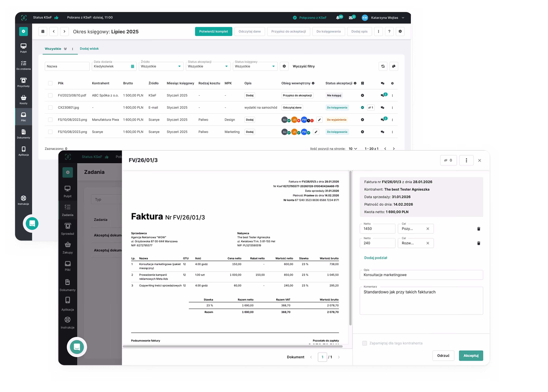Click Dodaj widok tab link
548x392 pixels.
coord(89,48)
